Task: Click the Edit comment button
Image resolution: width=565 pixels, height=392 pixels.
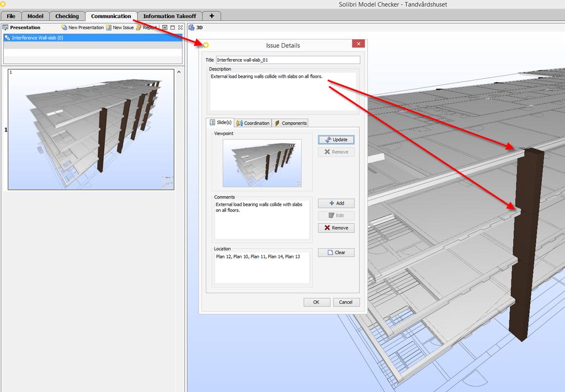Action: click(336, 216)
